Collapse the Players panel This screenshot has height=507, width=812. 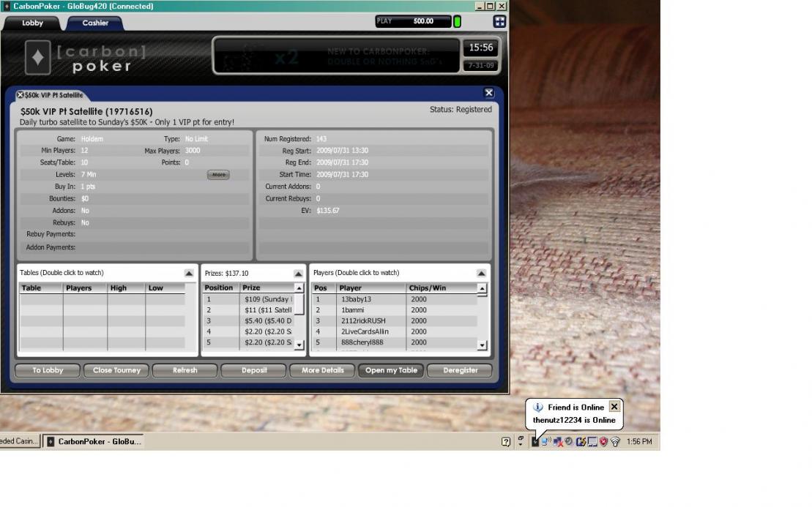[x=481, y=273]
